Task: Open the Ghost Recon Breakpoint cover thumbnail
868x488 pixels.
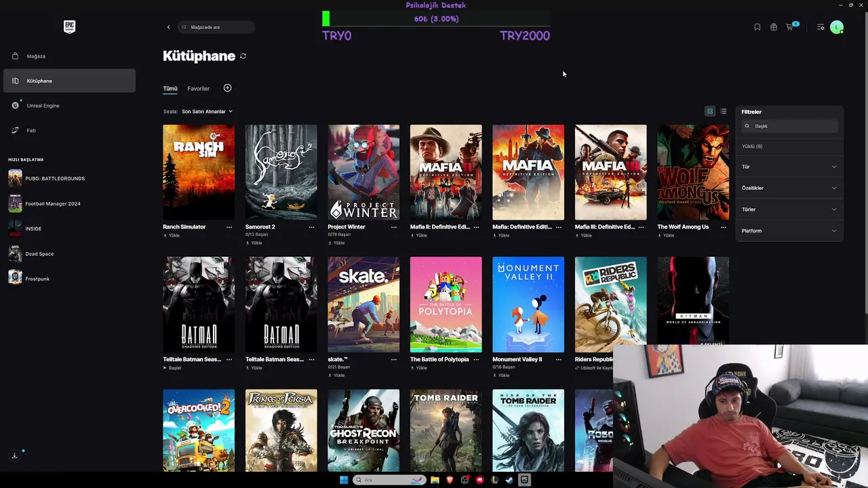Action: pos(363,430)
